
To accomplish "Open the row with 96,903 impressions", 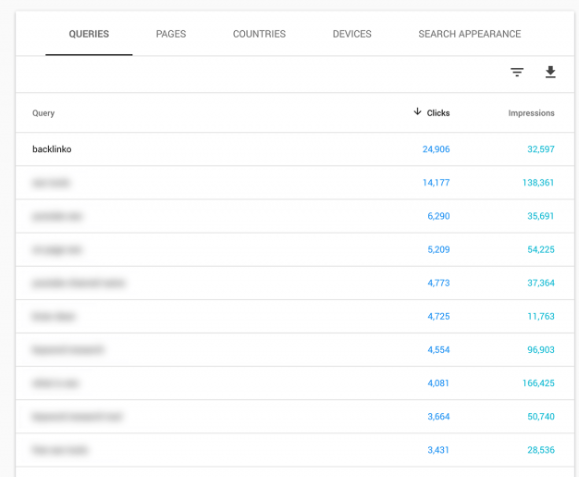I will tap(295, 350).
